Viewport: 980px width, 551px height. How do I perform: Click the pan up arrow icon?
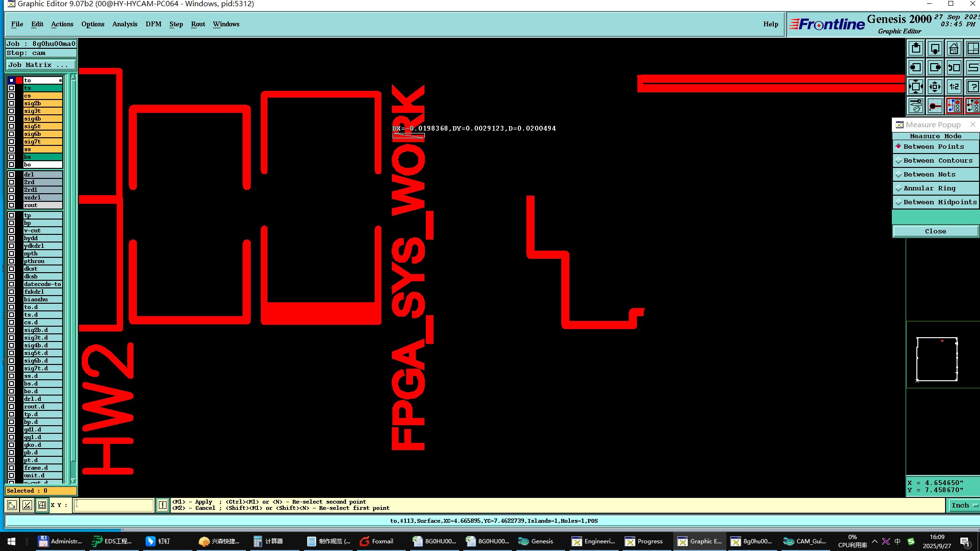(916, 48)
